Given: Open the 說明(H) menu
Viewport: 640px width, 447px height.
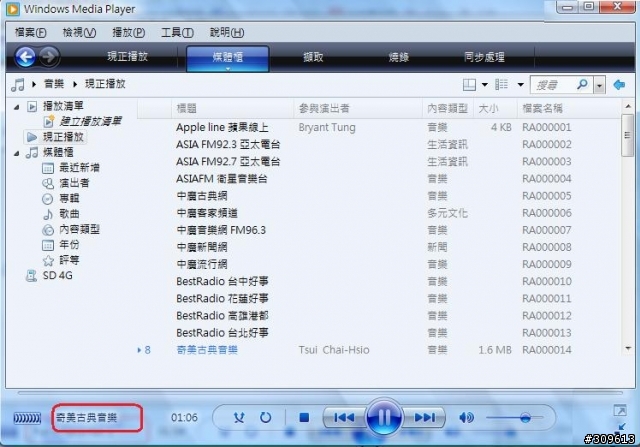Looking at the screenshot, I should [227, 33].
